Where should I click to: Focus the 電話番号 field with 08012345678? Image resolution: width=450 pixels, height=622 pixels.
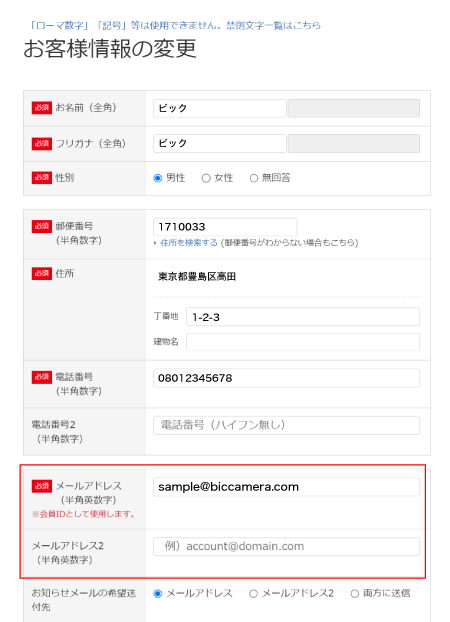point(287,378)
